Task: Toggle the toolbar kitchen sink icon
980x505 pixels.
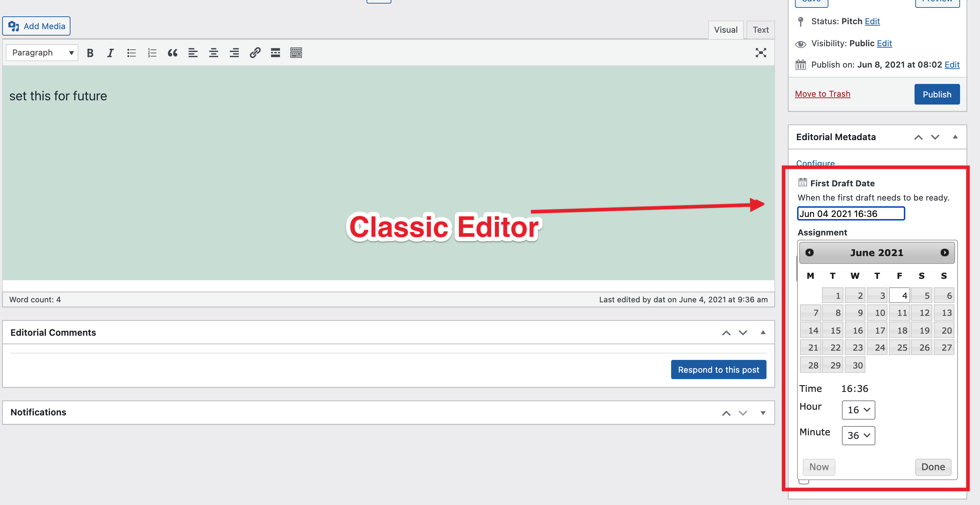Action: 296,53
